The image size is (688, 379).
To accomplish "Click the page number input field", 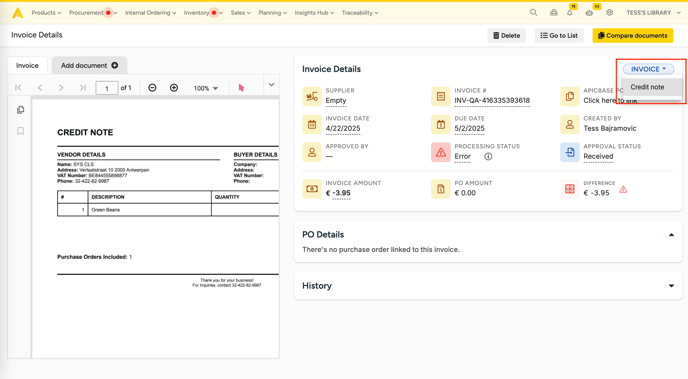I will [x=107, y=88].
